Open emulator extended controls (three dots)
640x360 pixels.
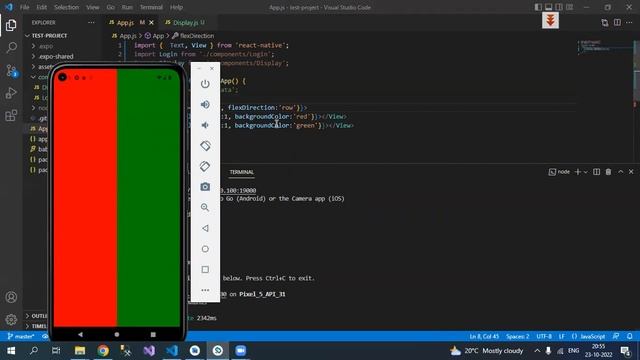[x=205, y=290]
